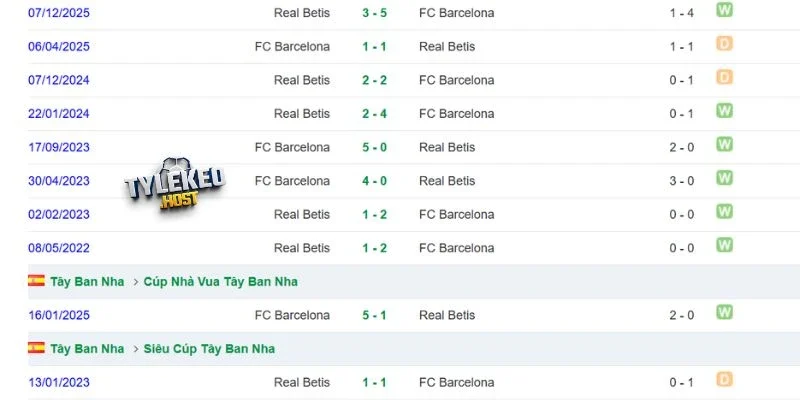Click the 3 - 5 score of Betis vs Barcelona
The height and width of the screenshot is (400, 800).
pos(374,13)
